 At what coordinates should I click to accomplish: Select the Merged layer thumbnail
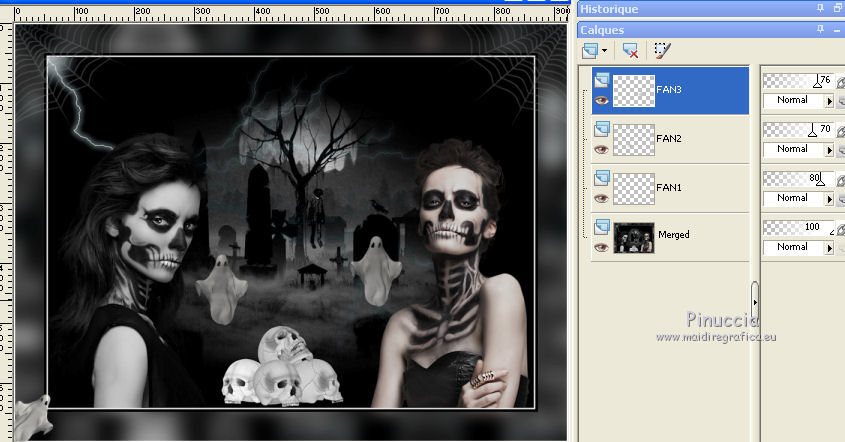(x=634, y=238)
